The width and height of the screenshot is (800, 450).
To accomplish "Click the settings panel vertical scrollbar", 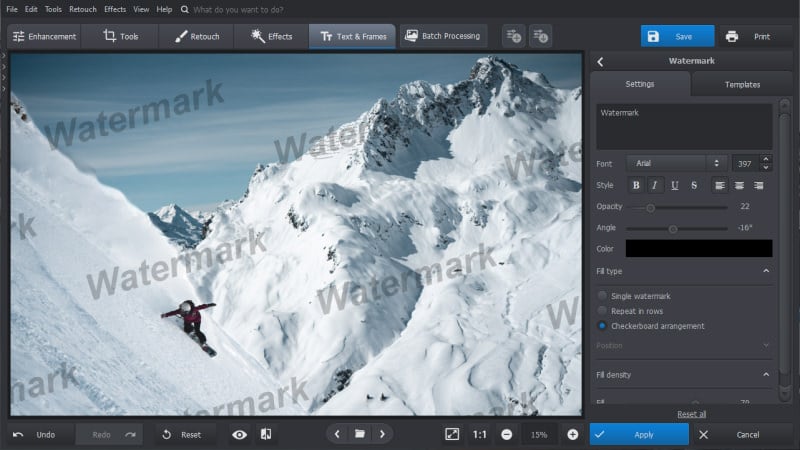I will 784,245.
